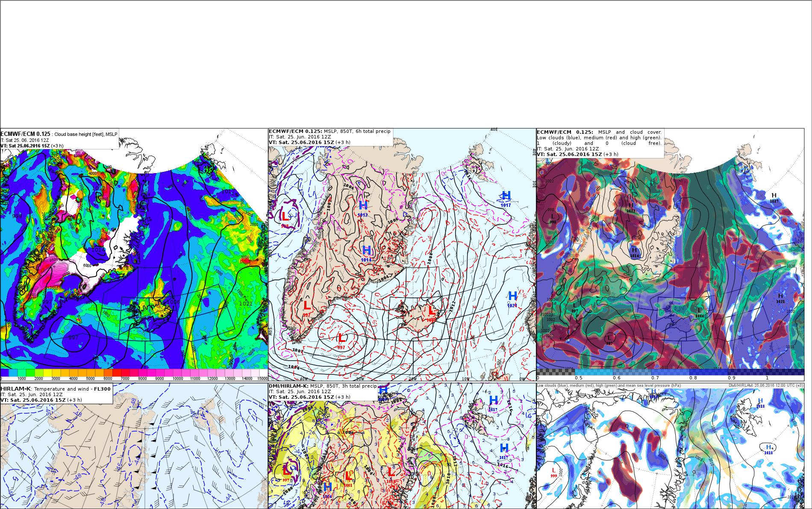
Task: Click the L 1006 marker in ECMWF cloud cover map
Action: [x=699, y=313]
